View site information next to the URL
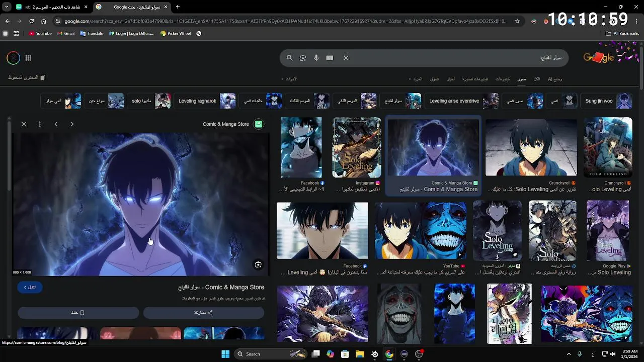644x362 pixels. point(58,21)
